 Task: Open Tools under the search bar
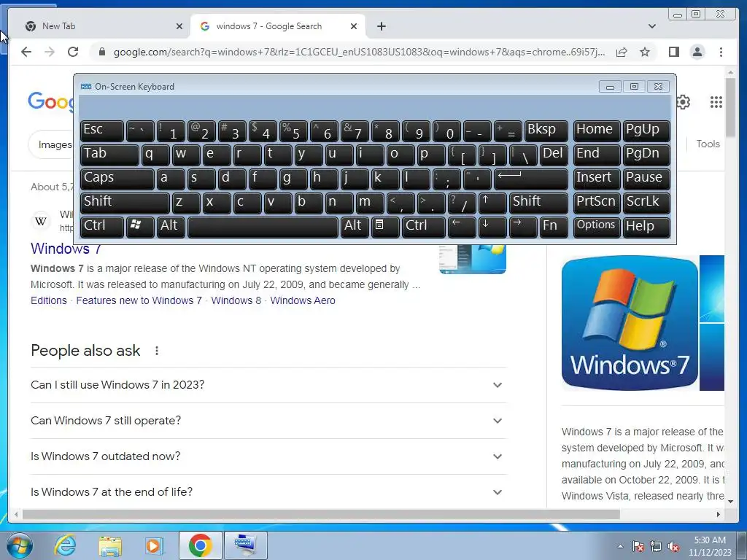click(x=708, y=144)
